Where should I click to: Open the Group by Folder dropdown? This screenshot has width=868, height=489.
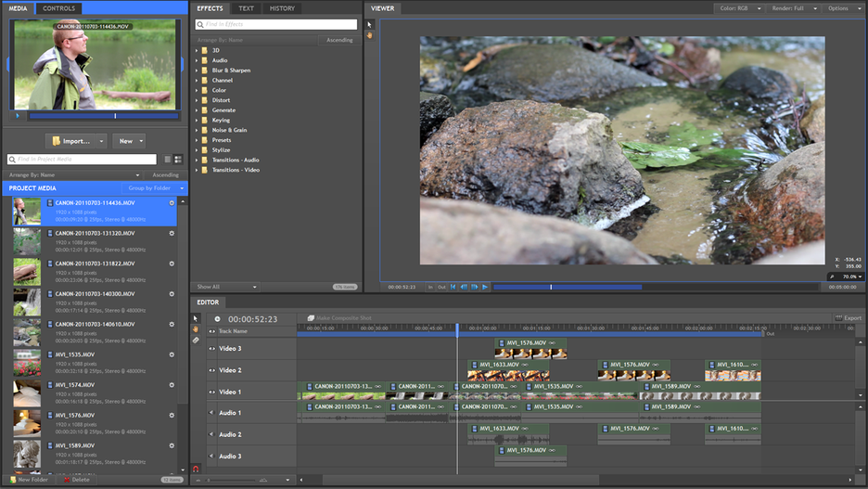coord(156,188)
